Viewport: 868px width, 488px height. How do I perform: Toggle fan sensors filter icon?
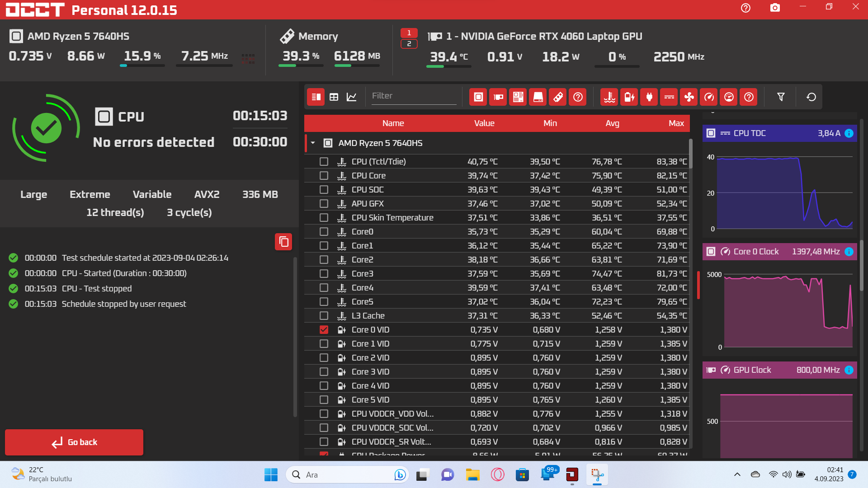689,97
